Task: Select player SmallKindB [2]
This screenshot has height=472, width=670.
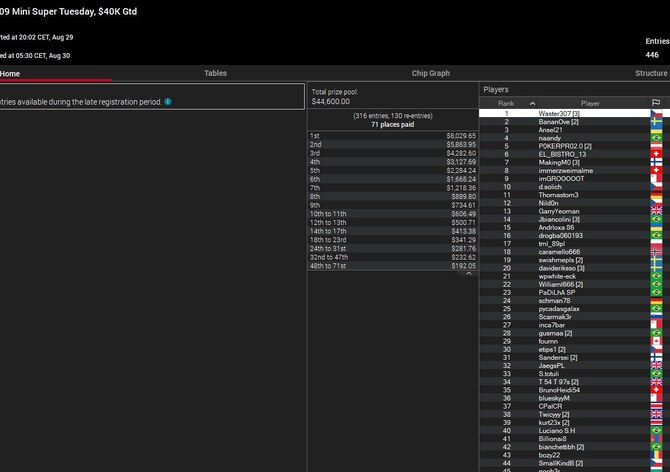Action: 561,463
